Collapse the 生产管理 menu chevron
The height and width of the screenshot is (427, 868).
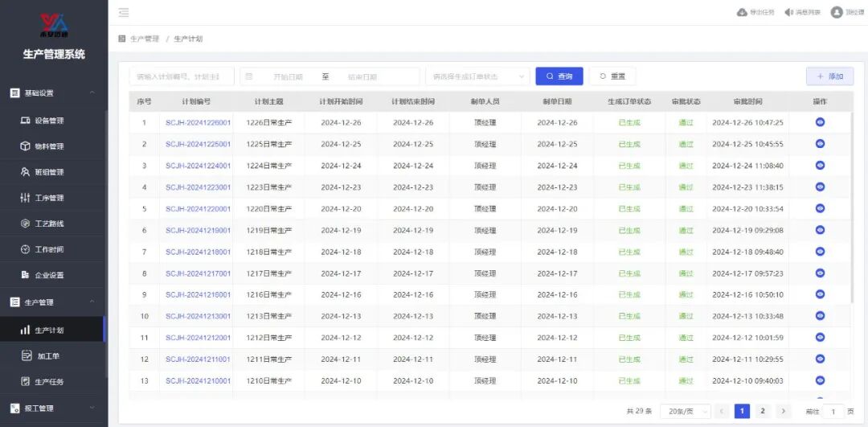pyautogui.click(x=92, y=302)
